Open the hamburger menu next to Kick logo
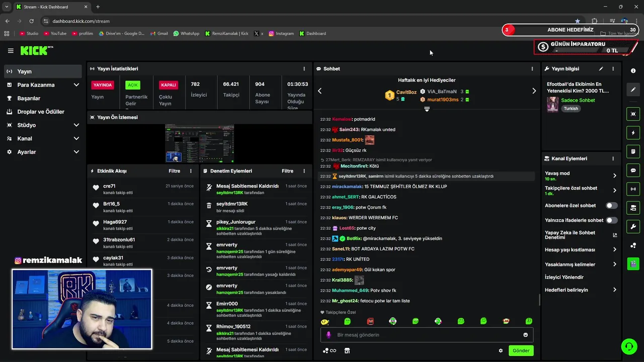The height and width of the screenshot is (362, 644). click(11, 51)
